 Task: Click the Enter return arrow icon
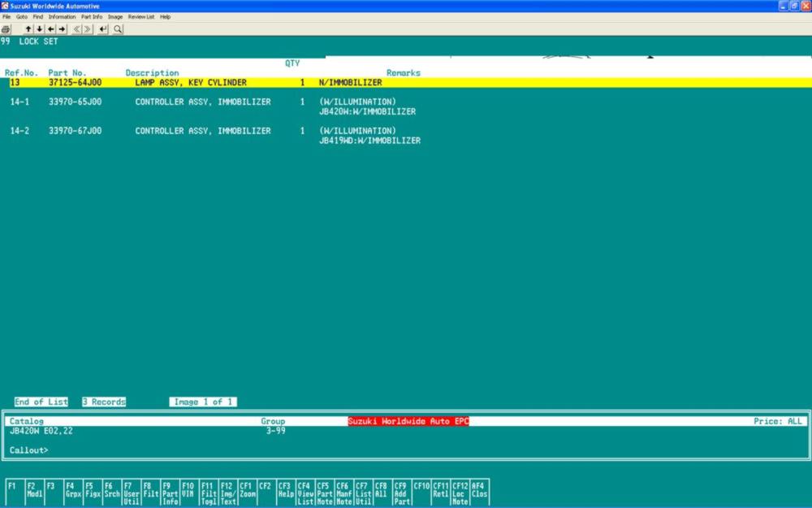(103, 29)
